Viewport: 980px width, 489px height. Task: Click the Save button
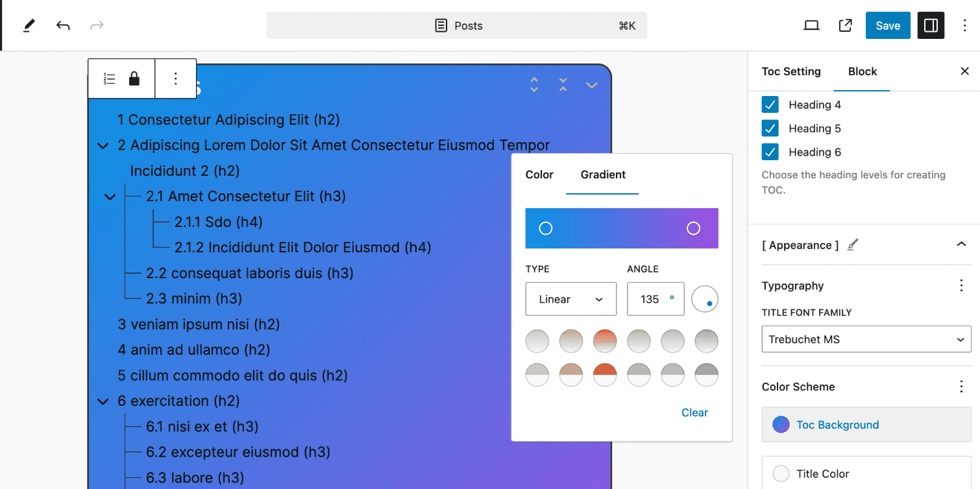[887, 26]
